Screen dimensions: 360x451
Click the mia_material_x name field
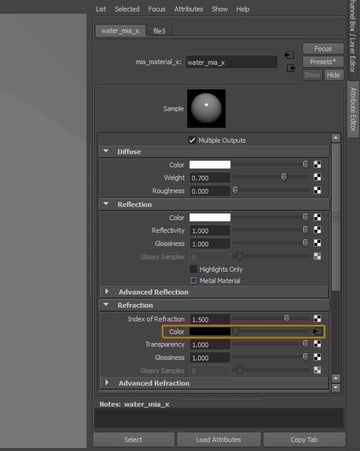[x=231, y=62]
